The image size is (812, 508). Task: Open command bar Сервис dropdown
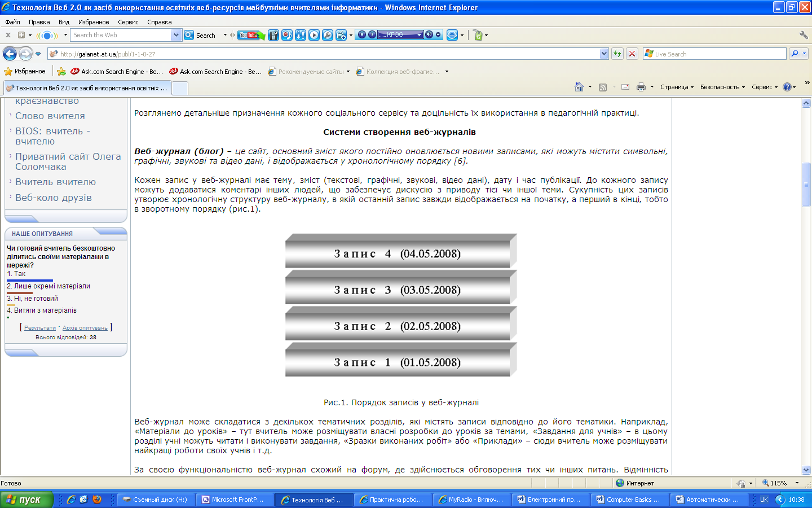coord(764,87)
